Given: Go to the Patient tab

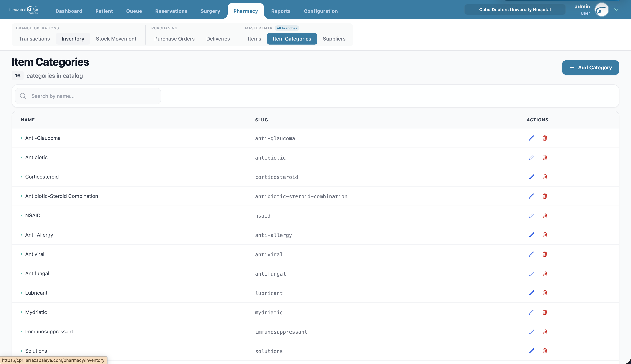Looking at the screenshot, I should click(104, 11).
